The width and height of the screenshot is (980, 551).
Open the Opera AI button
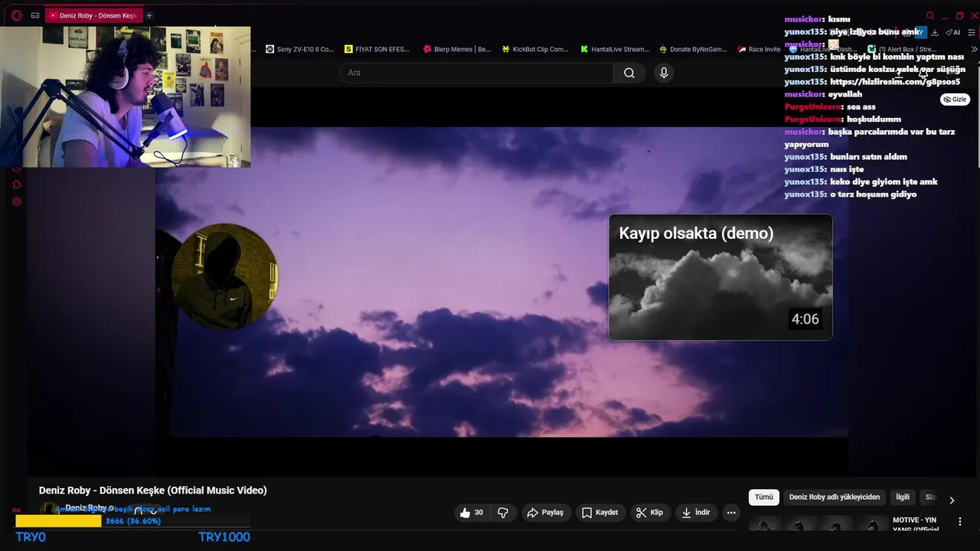point(953,32)
